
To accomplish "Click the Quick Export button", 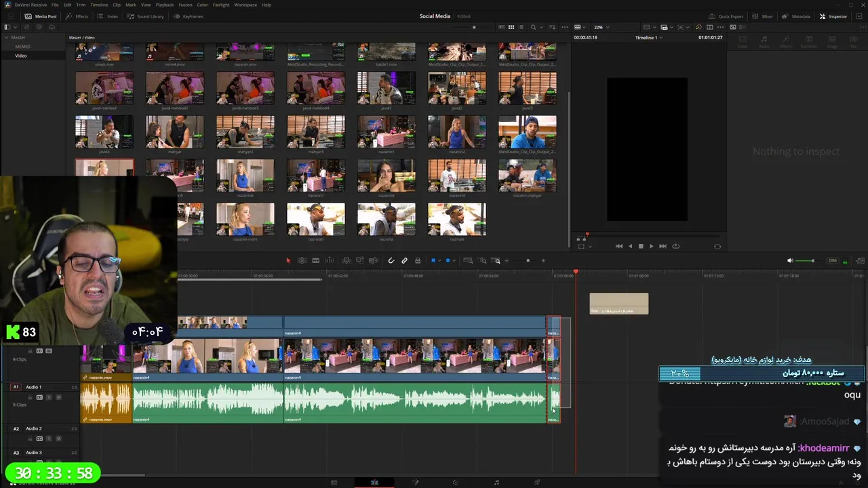I will tap(726, 16).
